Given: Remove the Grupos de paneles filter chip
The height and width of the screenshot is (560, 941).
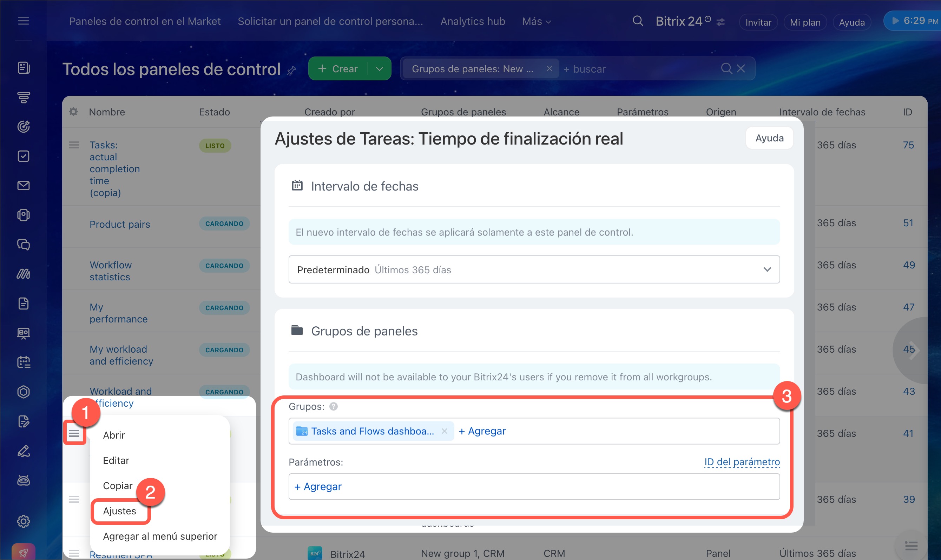Looking at the screenshot, I should (550, 69).
